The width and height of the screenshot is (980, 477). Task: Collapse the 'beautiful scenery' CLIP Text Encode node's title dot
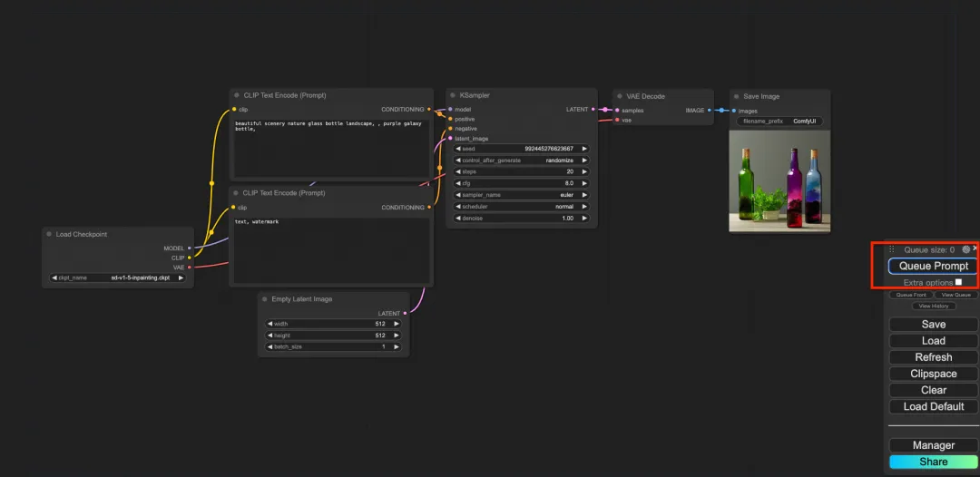click(x=236, y=95)
